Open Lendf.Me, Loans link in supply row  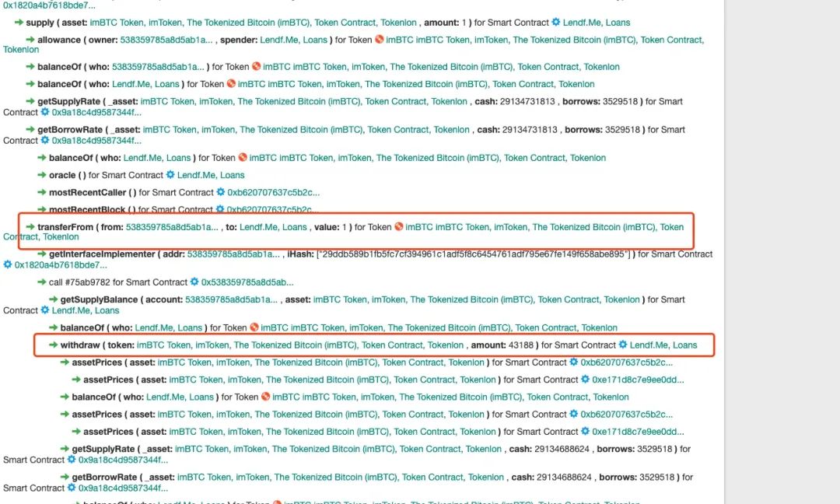click(x=597, y=23)
